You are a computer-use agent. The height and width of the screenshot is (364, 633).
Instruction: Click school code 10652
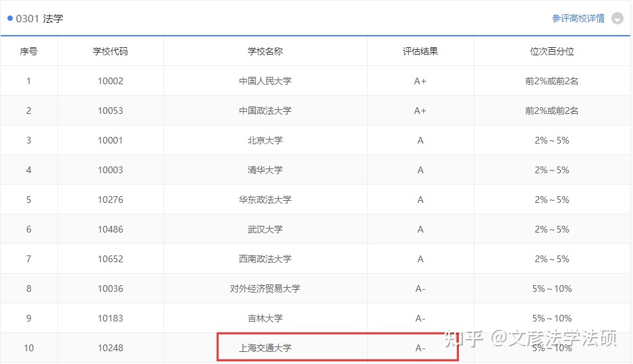click(110, 259)
